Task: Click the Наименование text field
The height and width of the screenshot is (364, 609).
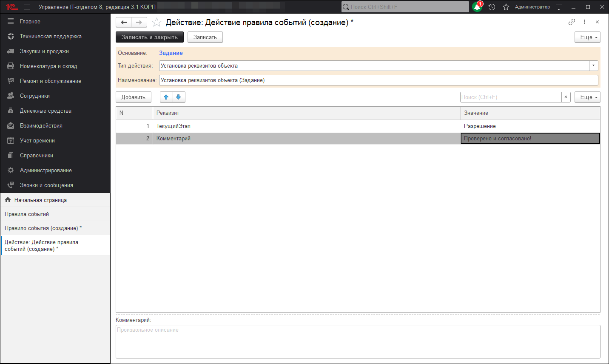Action: [378, 80]
